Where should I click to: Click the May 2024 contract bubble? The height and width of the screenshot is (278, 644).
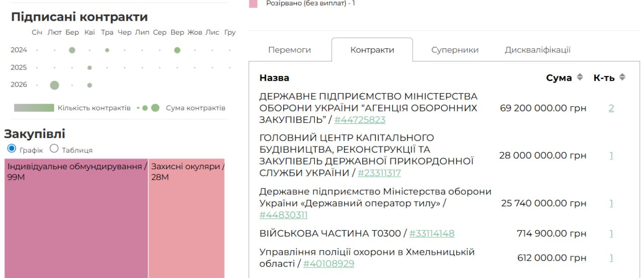pyautogui.click(x=107, y=50)
